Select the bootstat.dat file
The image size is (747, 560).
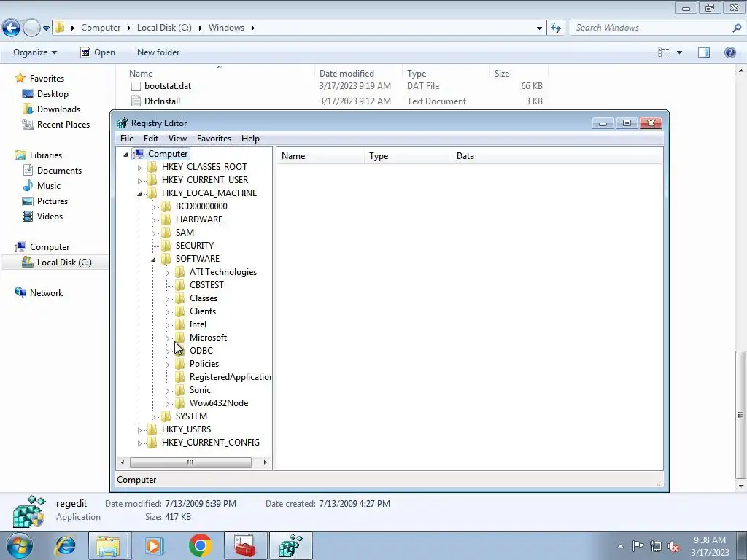(168, 86)
